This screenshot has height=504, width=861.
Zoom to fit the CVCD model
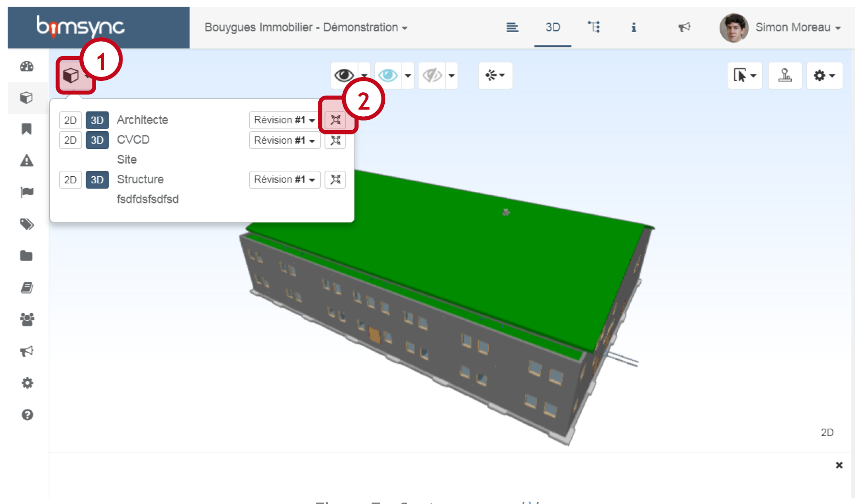click(335, 140)
